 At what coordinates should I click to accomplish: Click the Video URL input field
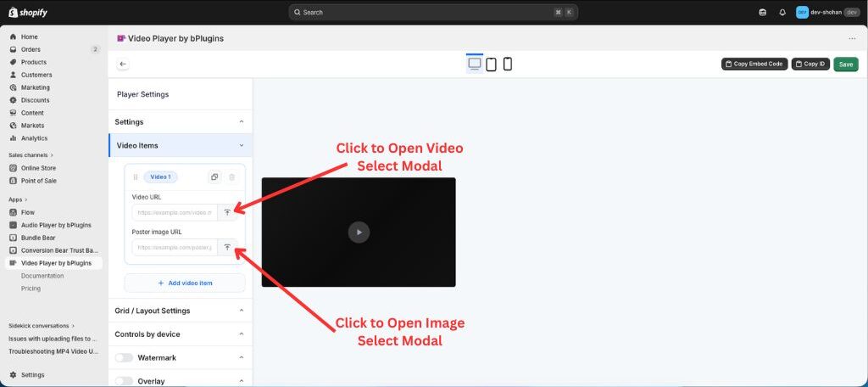click(175, 212)
